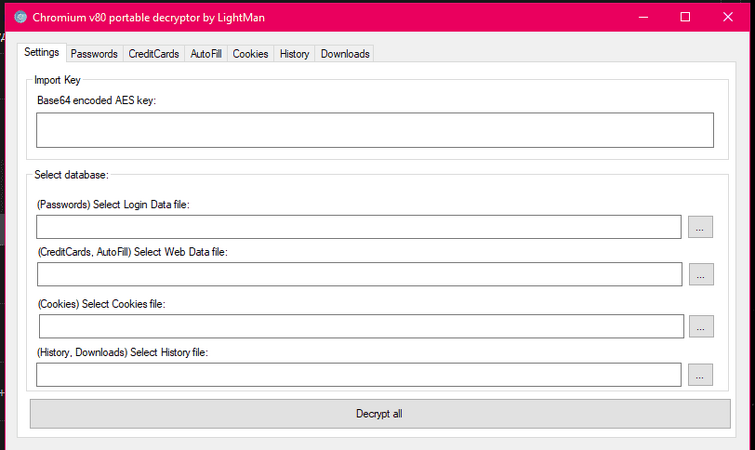Minimize the decryptor window
The image size is (755, 450).
[643, 17]
